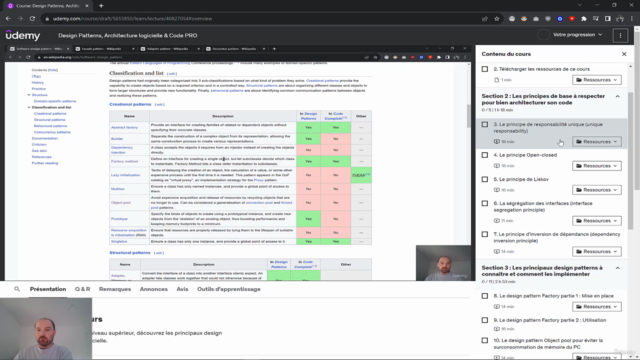This screenshot has width=640, height=360.
Task: Click Abstract factory link in video
Action: pyautogui.click(x=124, y=127)
